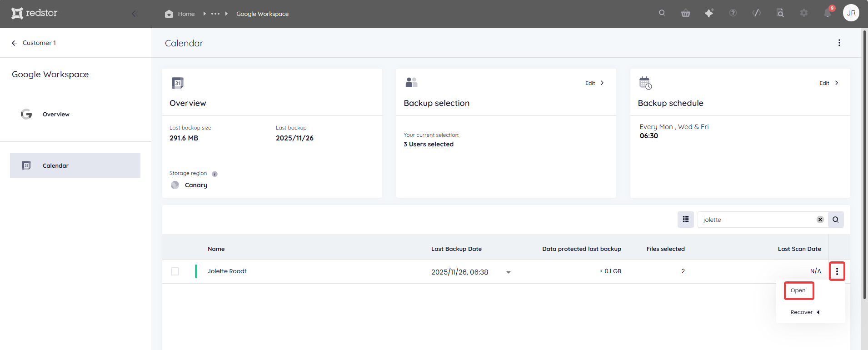This screenshot has height=350, width=868.
Task: Click the page vertical scrollbar
Action: tap(865, 165)
